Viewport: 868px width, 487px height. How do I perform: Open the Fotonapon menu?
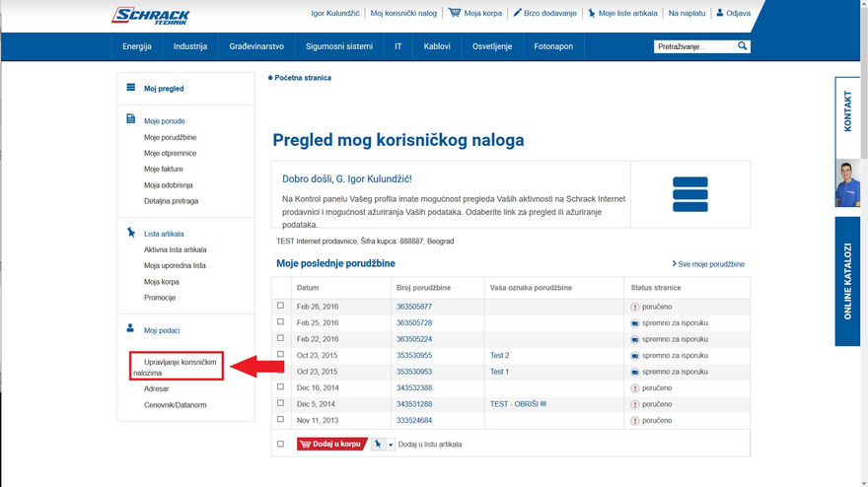click(x=553, y=46)
